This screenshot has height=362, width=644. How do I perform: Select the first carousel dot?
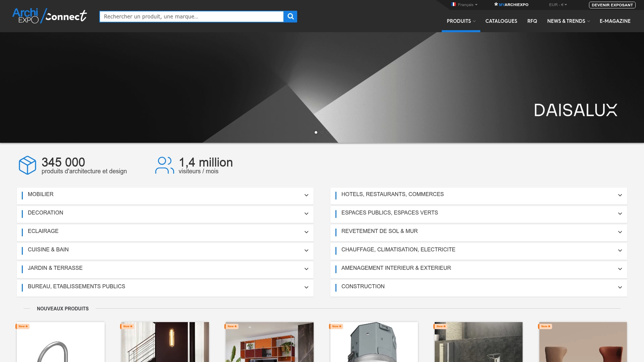(x=316, y=132)
